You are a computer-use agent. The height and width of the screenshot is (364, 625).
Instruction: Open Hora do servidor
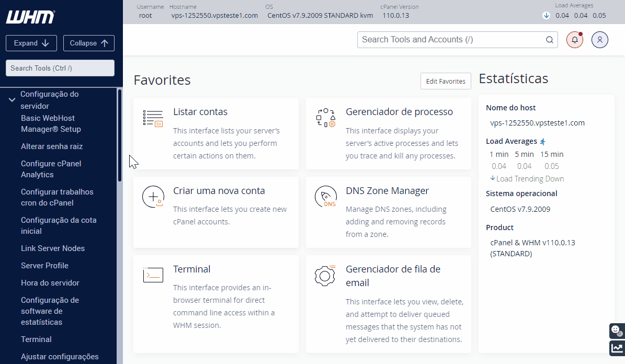[50, 282]
